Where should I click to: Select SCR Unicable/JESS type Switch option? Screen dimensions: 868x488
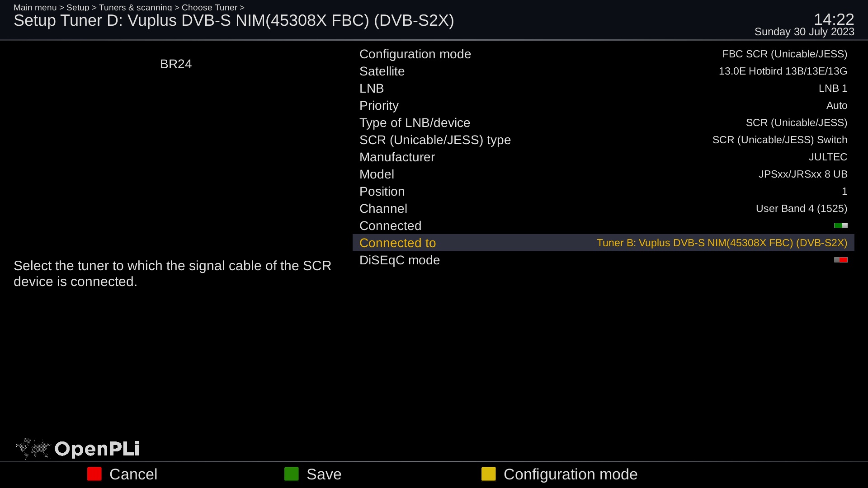(780, 140)
